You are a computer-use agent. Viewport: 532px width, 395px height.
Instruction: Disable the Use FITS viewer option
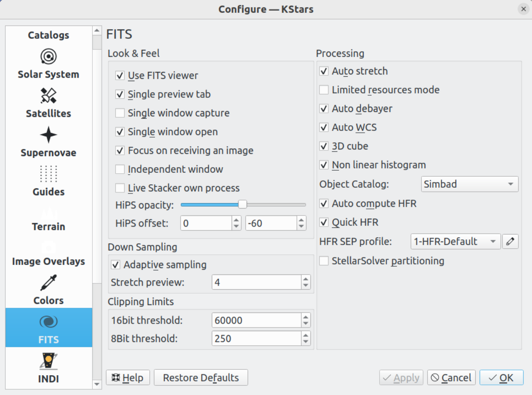tap(119, 75)
